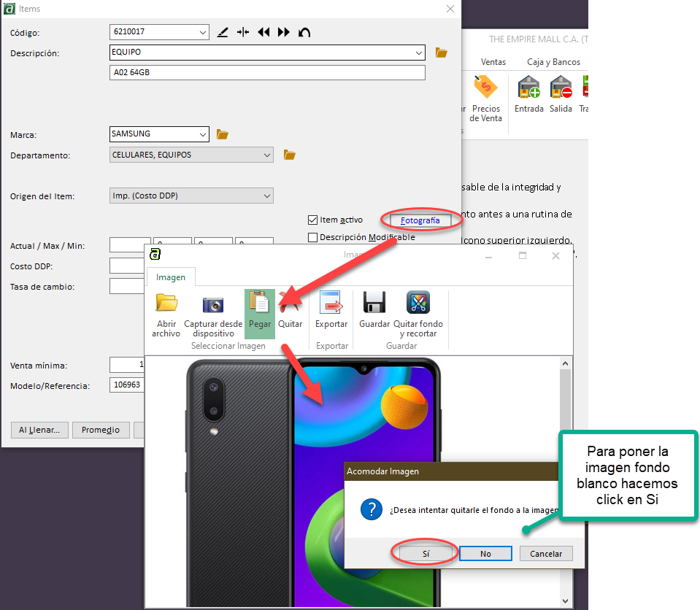Click the Exportar icon
Image resolution: width=700 pixels, height=610 pixels.
click(x=331, y=303)
